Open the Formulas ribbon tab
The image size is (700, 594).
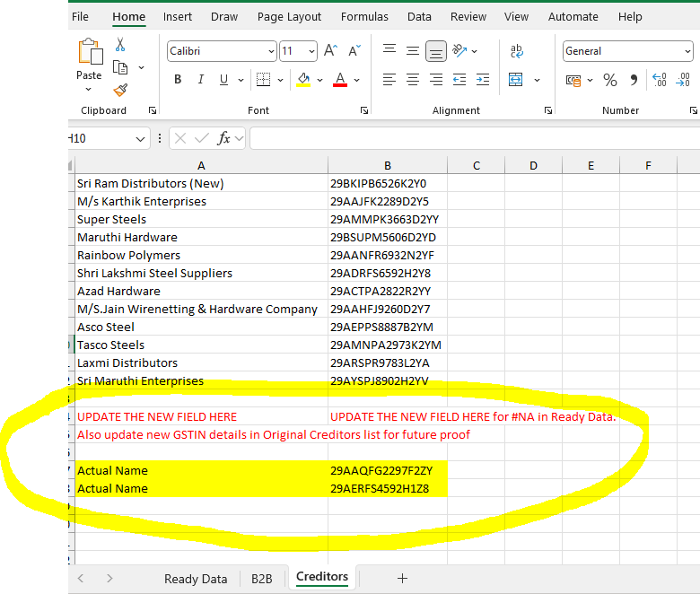point(364,17)
